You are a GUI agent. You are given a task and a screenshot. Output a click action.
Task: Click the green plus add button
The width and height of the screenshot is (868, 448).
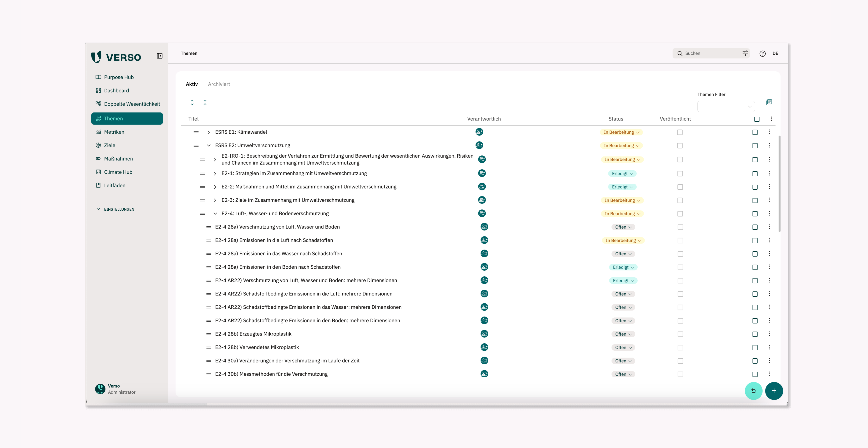coord(774,391)
